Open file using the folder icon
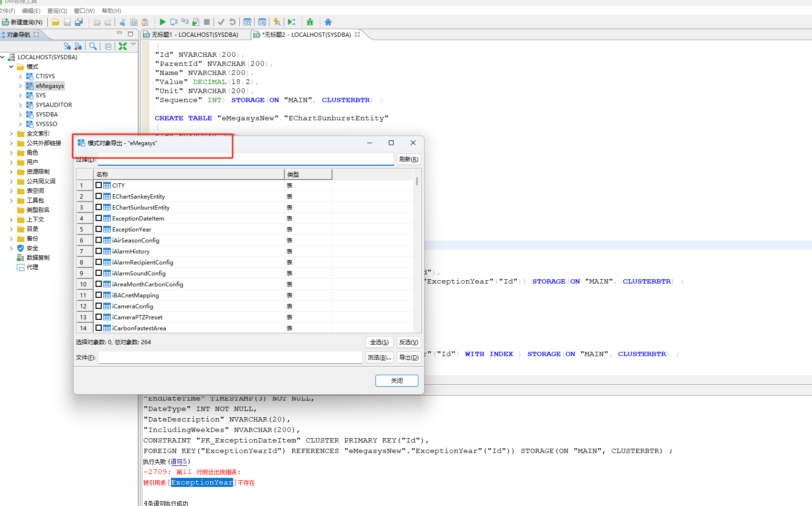This screenshot has width=812, height=506. 56,22
